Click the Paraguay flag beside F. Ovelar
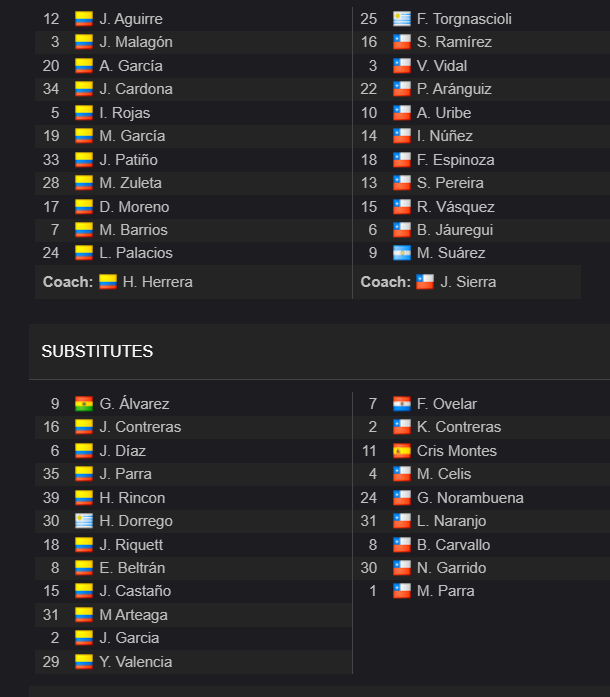 (x=401, y=404)
